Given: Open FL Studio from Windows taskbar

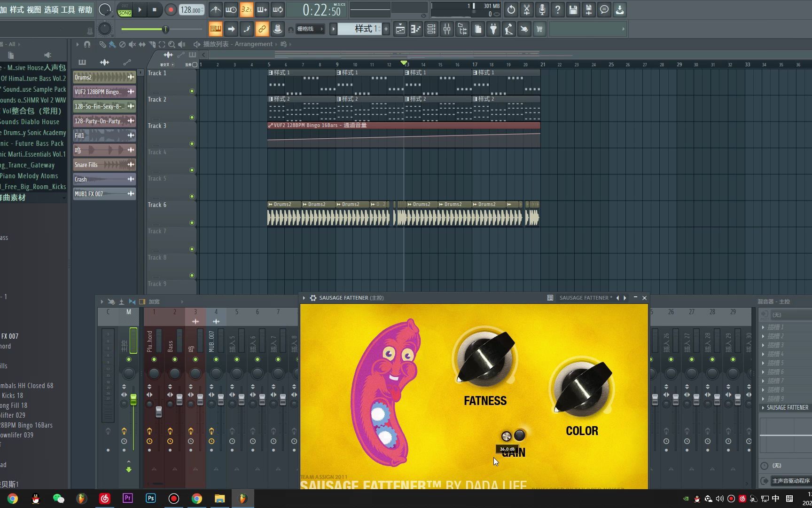Looking at the screenshot, I should (x=243, y=499).
